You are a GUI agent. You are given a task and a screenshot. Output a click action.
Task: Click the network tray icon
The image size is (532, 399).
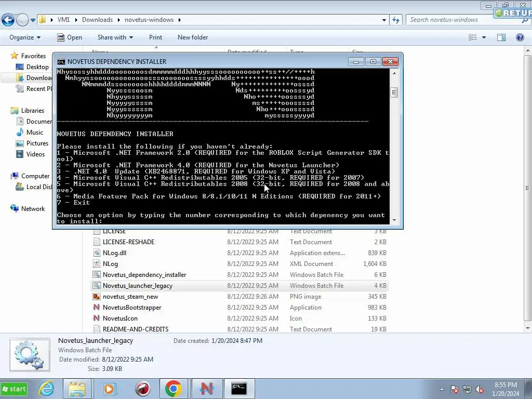(x=467, y=389)
